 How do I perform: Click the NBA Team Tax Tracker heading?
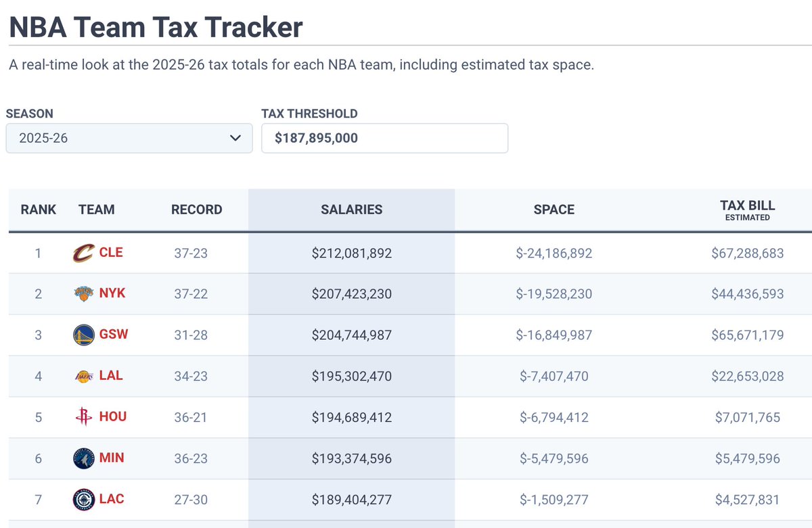tap(155, 27)
